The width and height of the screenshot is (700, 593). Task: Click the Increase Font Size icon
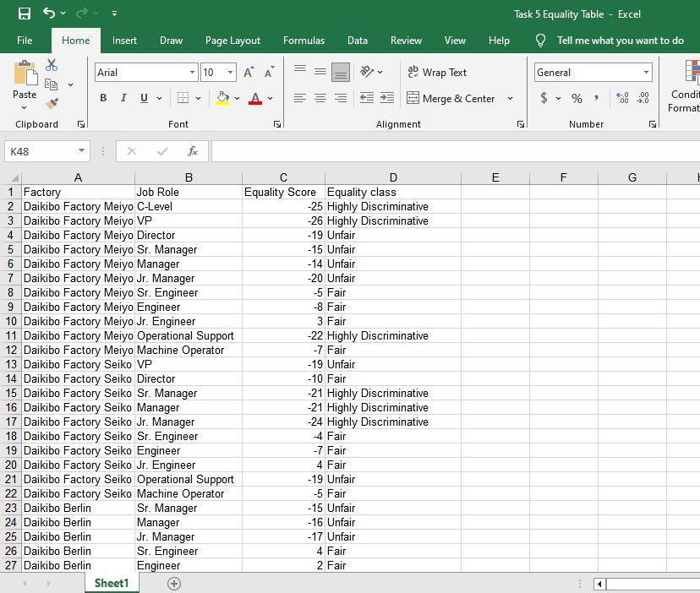[x=249, y=72]
